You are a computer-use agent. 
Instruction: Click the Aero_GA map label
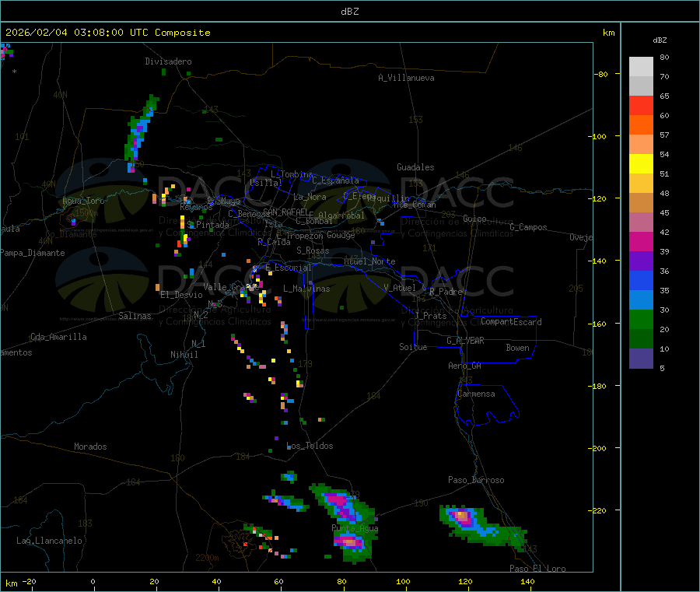pyautogui.click(x=464, y=366)
